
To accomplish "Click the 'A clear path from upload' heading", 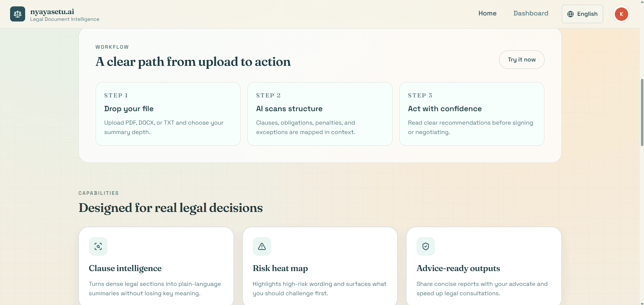I will click(x=193, y=62).
